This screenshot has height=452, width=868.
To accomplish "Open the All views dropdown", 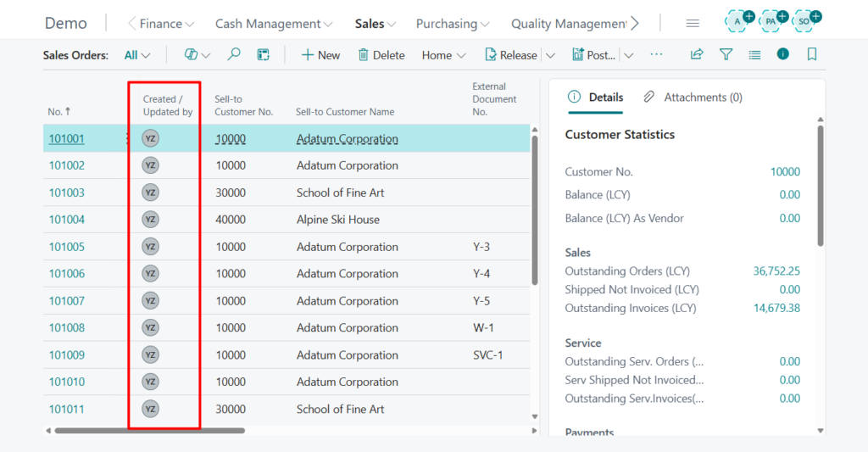I will (x=136, y=55).
